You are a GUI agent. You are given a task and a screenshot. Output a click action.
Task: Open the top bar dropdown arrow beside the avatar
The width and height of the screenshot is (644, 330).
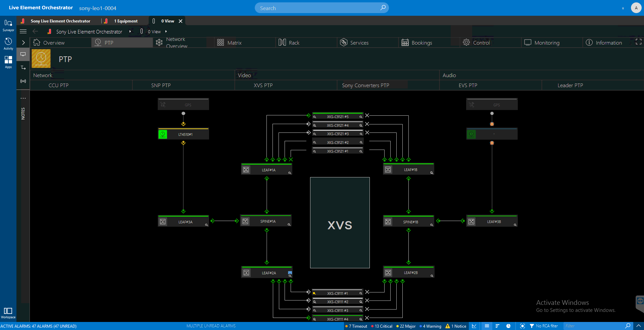pos(623,8)
